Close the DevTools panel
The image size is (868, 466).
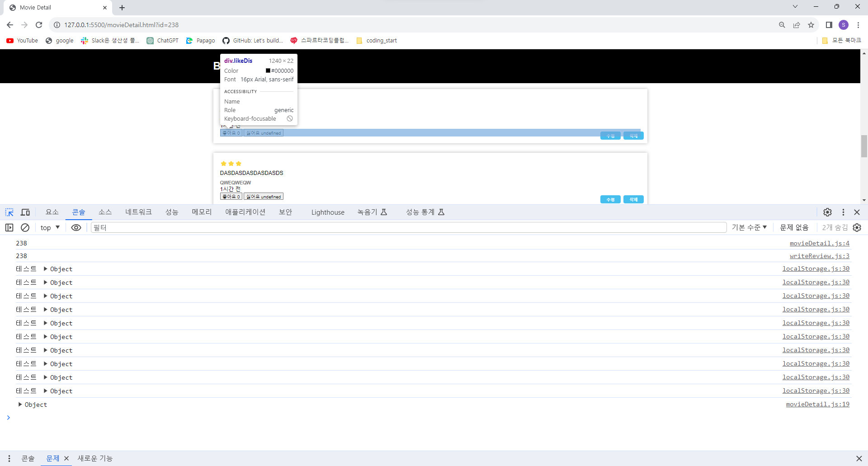pos(857,212)
